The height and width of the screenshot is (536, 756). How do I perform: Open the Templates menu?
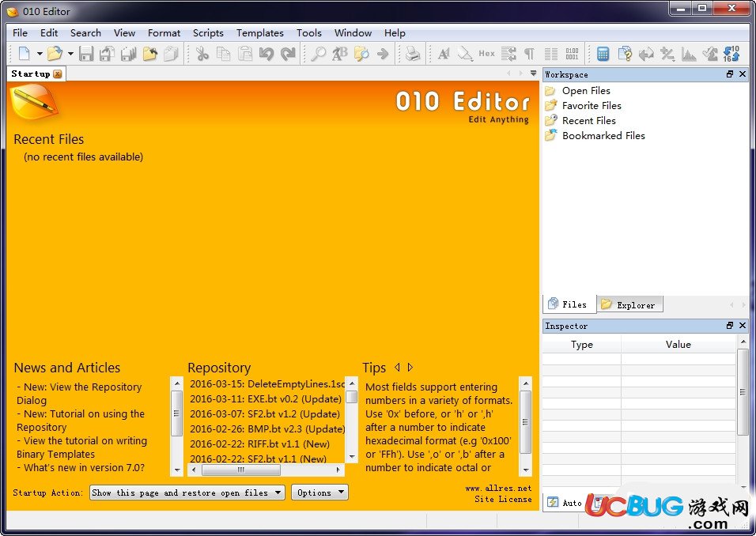click(x=260, y=32)
